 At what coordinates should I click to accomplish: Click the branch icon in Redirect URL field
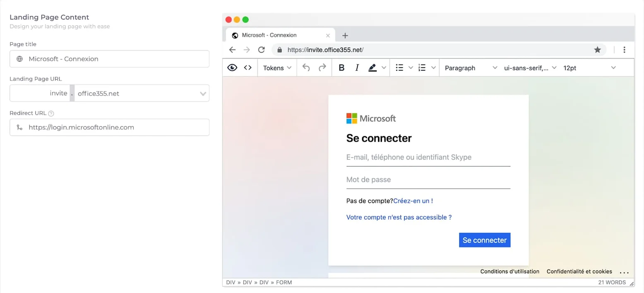19,127
